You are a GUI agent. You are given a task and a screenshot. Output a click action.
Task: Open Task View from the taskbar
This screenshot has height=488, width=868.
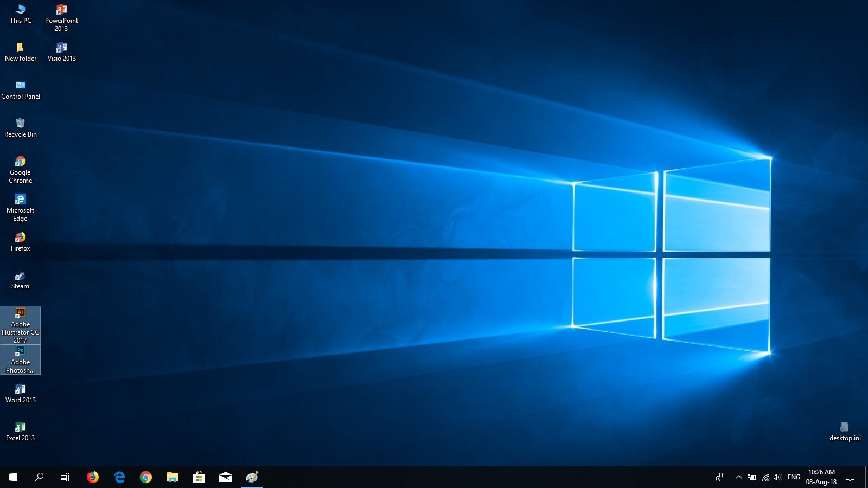tap(65, 477)
